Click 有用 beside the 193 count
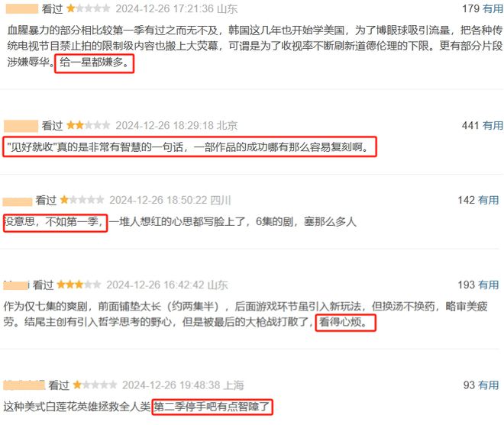The width and height of the screenshot is (504, 425). click(489, 285)
